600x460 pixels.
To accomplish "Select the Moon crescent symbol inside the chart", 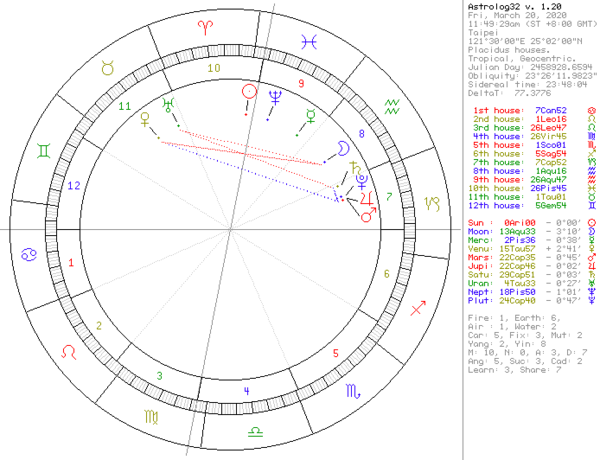I will coord(341,148).
